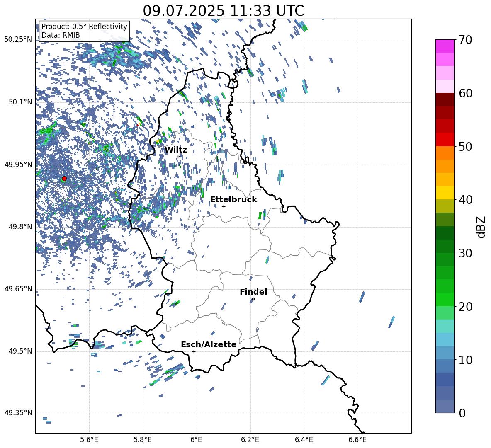
Task: Click the Esch/Alzette city label
Action: pyautogui.click(x=209, y=344)
